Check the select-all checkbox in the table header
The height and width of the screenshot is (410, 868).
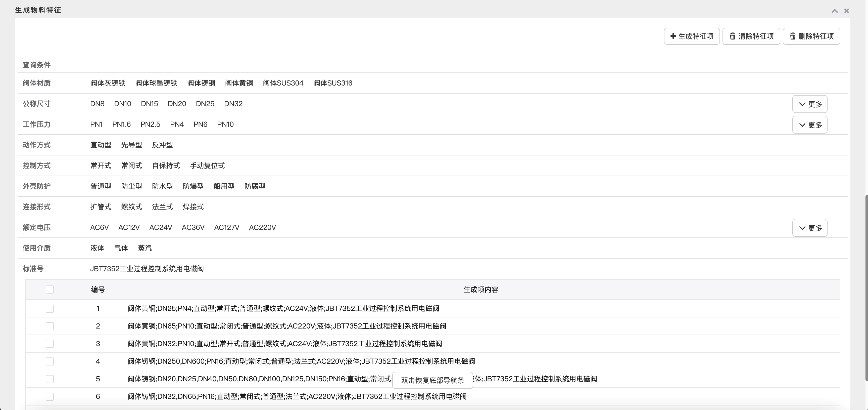pos(50,289)
